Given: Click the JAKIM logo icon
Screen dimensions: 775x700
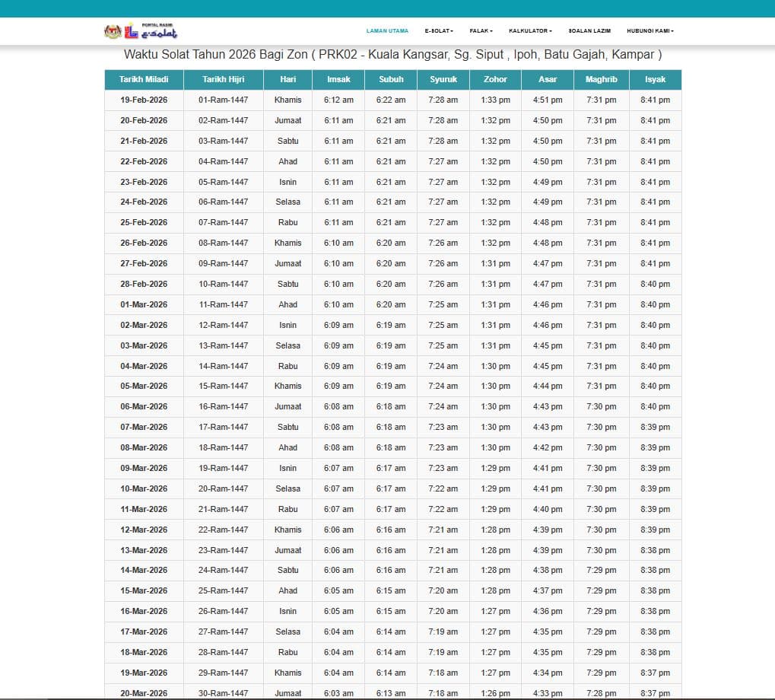Looking at the screenshot, I should click(131, 30).
